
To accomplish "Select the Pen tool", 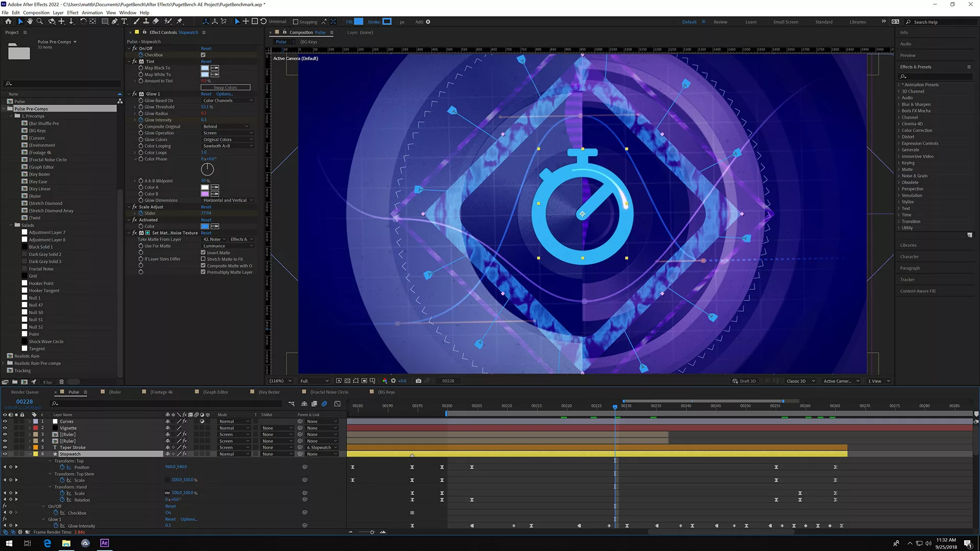I will tap(115, 21).
